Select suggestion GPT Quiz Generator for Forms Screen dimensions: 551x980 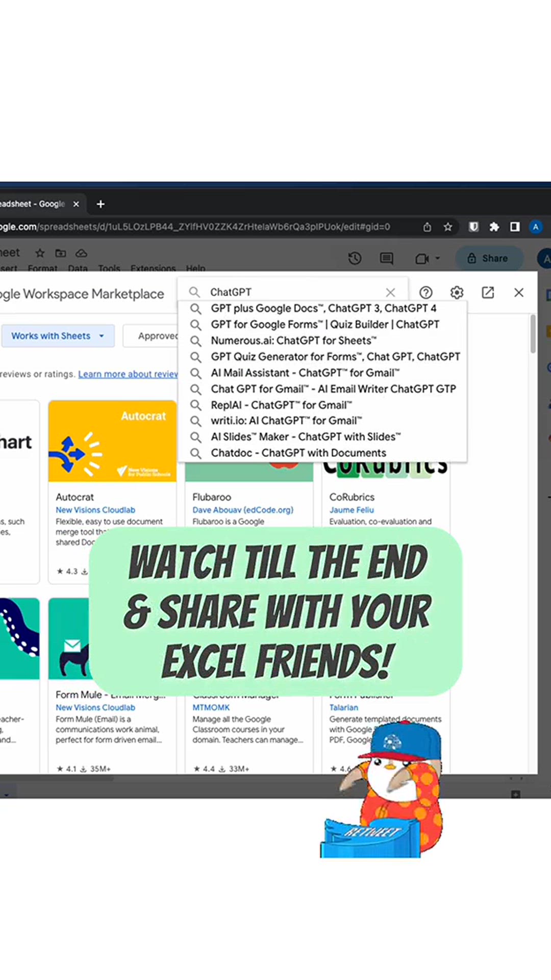[322, 357]
